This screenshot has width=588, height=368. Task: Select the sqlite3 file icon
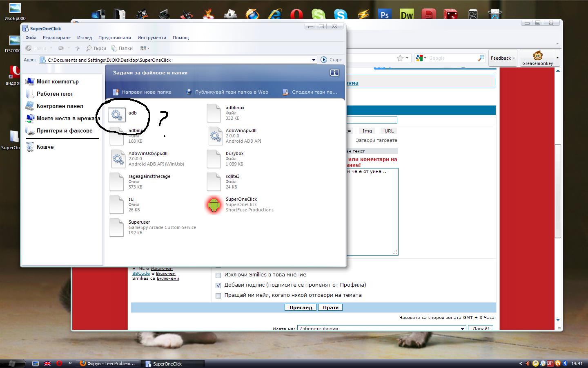[x=214, y=182]
